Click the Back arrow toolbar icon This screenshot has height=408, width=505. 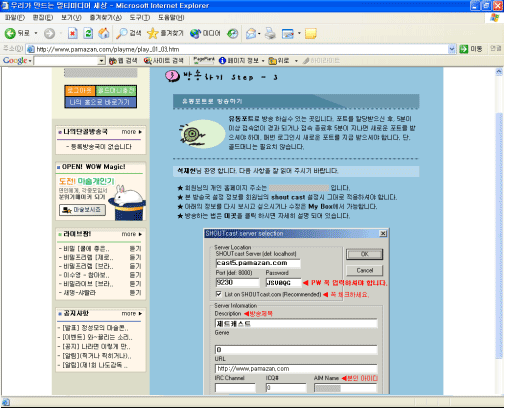(10, 33)
